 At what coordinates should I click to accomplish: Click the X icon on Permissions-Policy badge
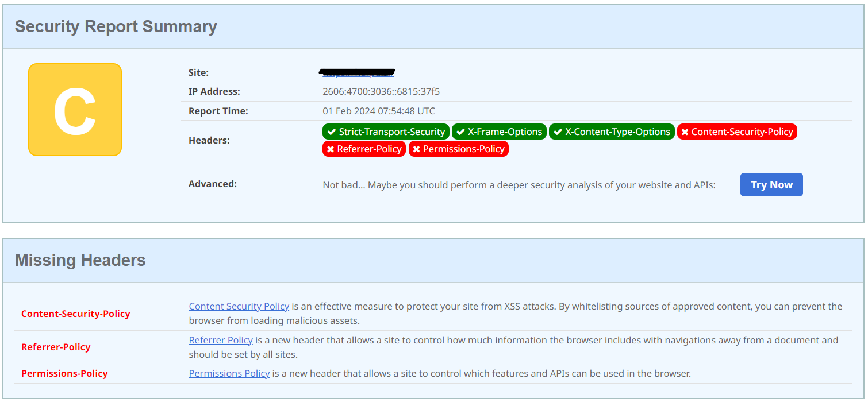417,149
